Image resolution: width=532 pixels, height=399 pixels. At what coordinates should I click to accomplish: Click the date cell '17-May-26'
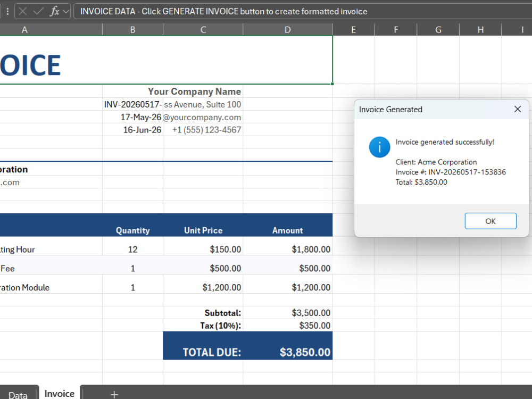132,117
